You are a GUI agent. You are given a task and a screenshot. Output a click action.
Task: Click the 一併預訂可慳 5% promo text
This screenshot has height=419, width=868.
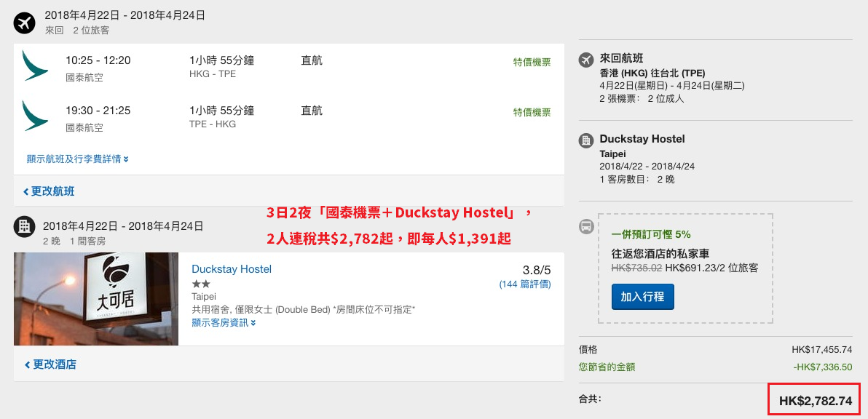click(651, 234)
